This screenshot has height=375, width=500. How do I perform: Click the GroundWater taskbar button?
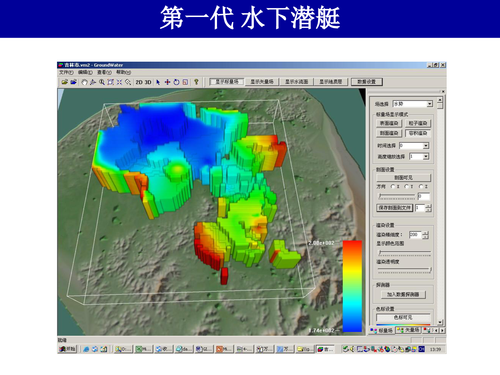(x=325, y=349)
